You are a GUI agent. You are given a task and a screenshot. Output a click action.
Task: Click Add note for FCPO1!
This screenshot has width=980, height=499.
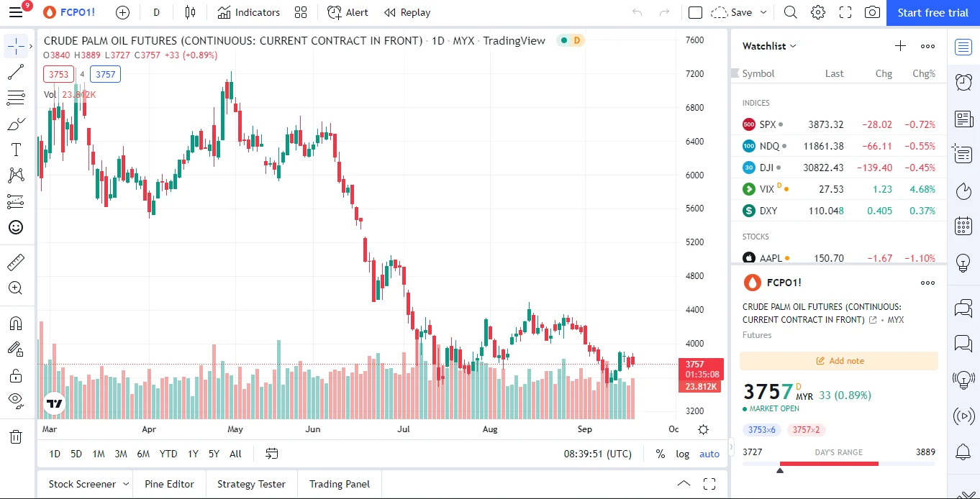coord(839,361)
